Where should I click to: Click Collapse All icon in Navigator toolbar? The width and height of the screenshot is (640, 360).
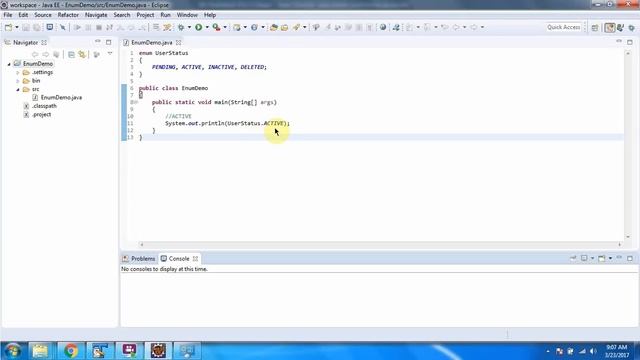[71, 54]
